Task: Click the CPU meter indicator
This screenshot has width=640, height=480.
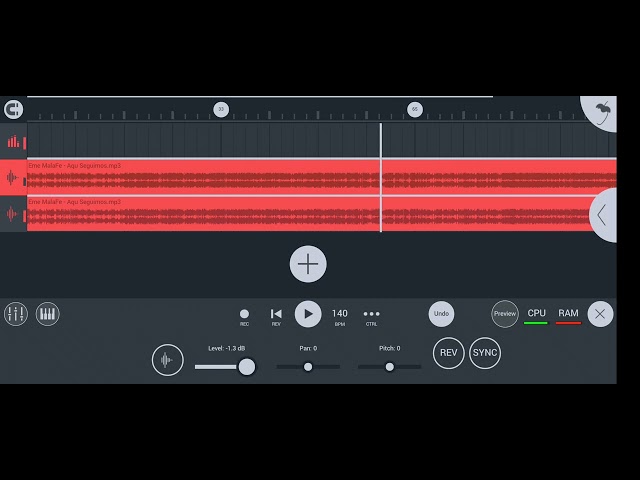Action: coord(536,316)
